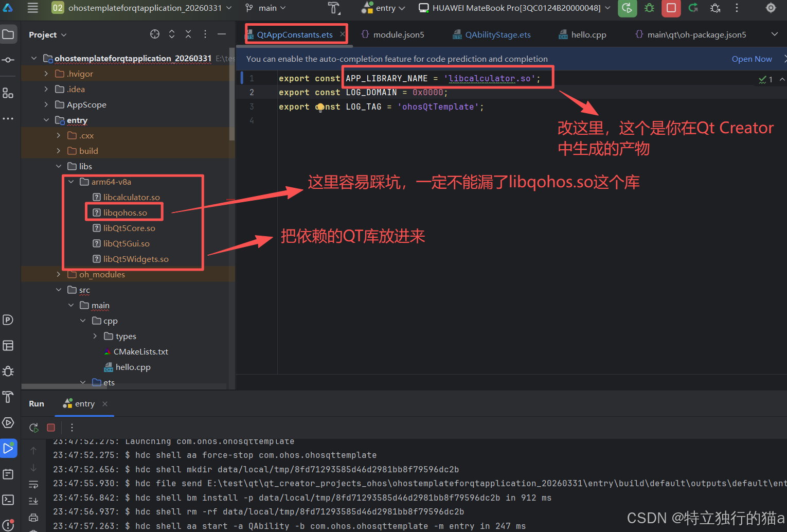Image resolution: width=787 pixels, height=532 pixels.
Task: Close the QtAppConstants.ets tab
Action: [343, 34]
